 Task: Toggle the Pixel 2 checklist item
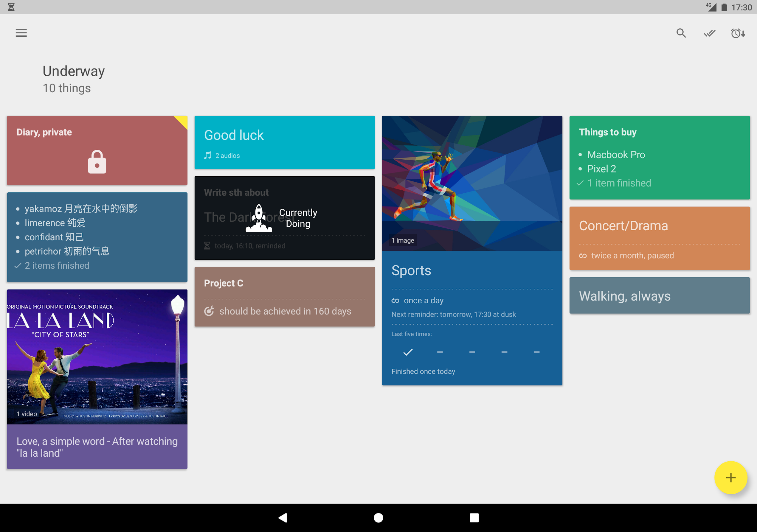click(x=601, y=169)
